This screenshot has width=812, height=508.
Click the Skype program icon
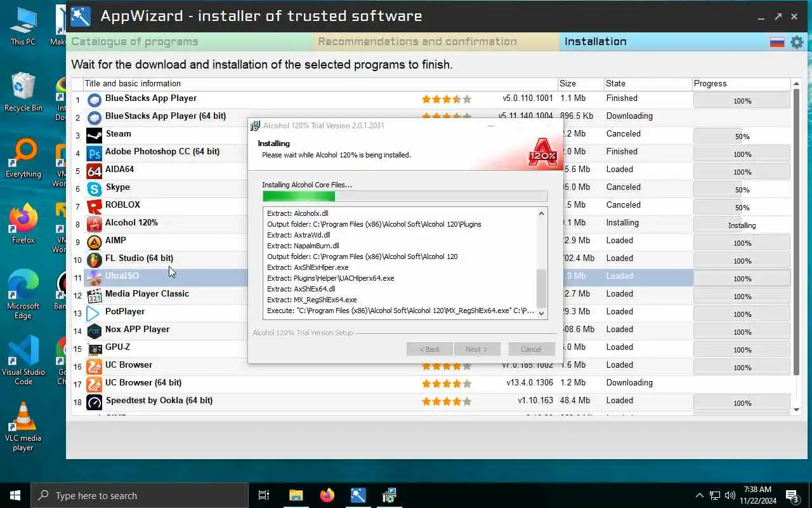94,189
